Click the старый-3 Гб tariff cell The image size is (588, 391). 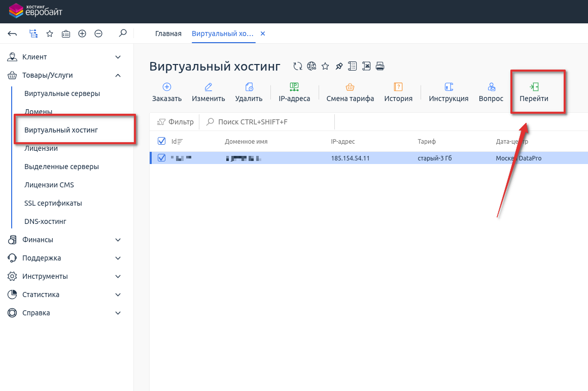tap(435, 158)
